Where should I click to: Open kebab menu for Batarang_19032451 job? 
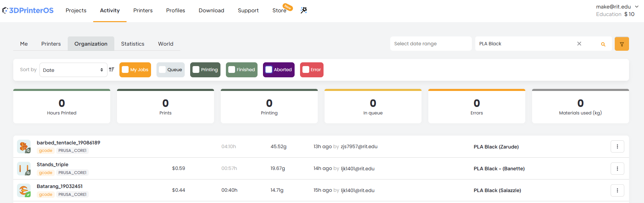click(617, 190)
